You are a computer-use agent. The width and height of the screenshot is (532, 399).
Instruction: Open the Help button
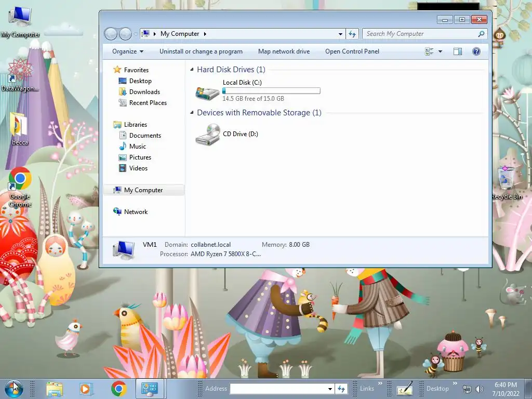[x=476, y=51]
